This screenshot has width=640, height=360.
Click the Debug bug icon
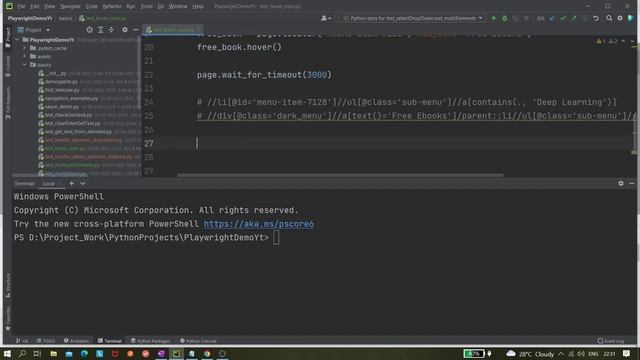point(505,18)
